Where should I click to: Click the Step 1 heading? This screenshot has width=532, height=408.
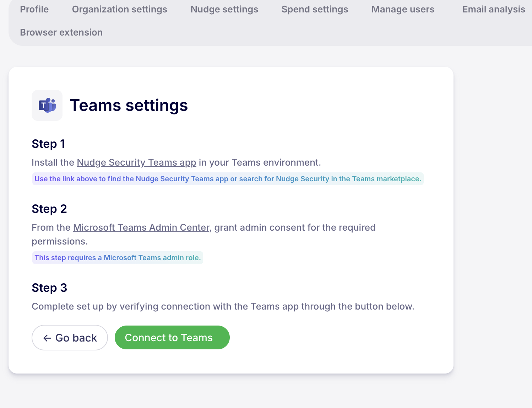click(x=48, y=144)
